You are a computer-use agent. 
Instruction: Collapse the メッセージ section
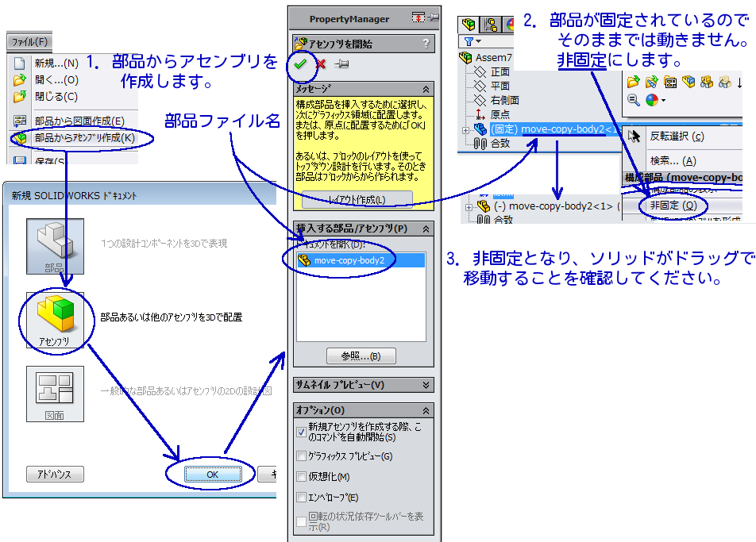[426, 89]
